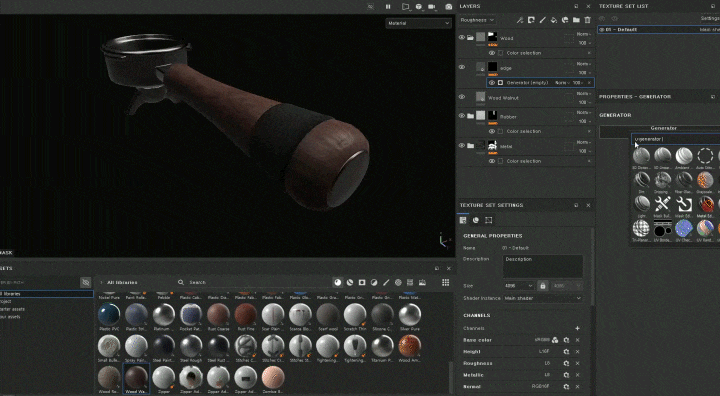Add a new channel with the plus icon
720x396 pixels.
click(578, 328)
